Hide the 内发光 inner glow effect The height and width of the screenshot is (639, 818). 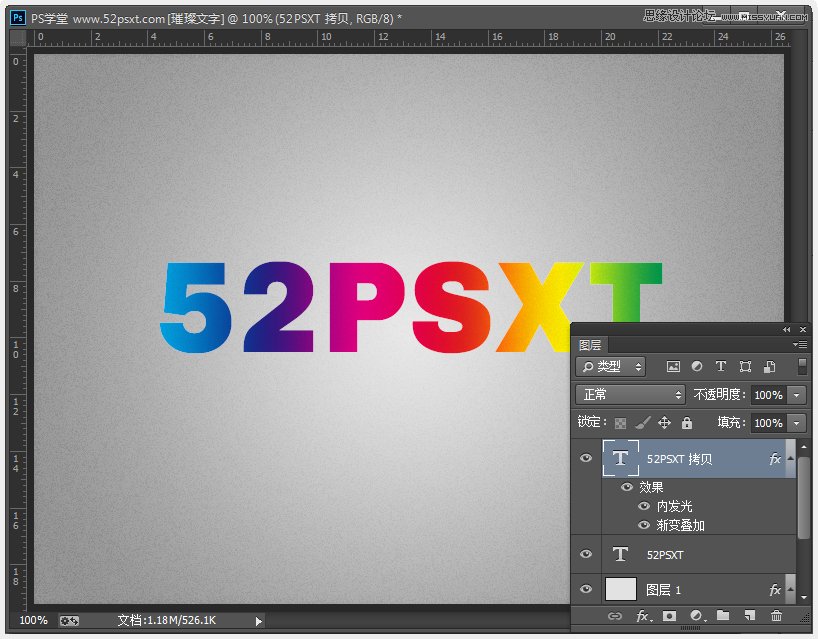click(644, 506)
